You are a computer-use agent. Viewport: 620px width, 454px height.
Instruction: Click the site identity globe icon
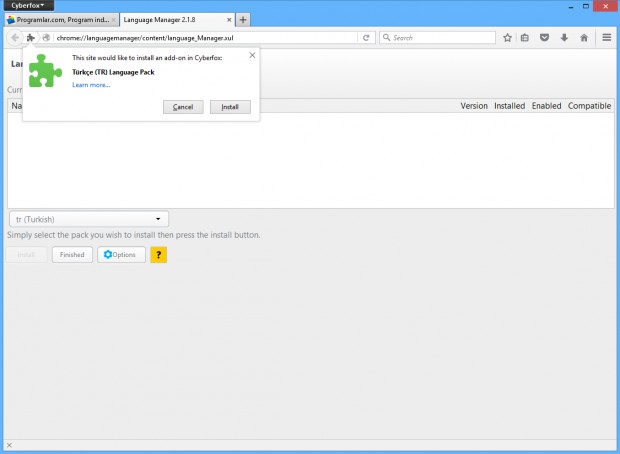[x=46, y=38]
